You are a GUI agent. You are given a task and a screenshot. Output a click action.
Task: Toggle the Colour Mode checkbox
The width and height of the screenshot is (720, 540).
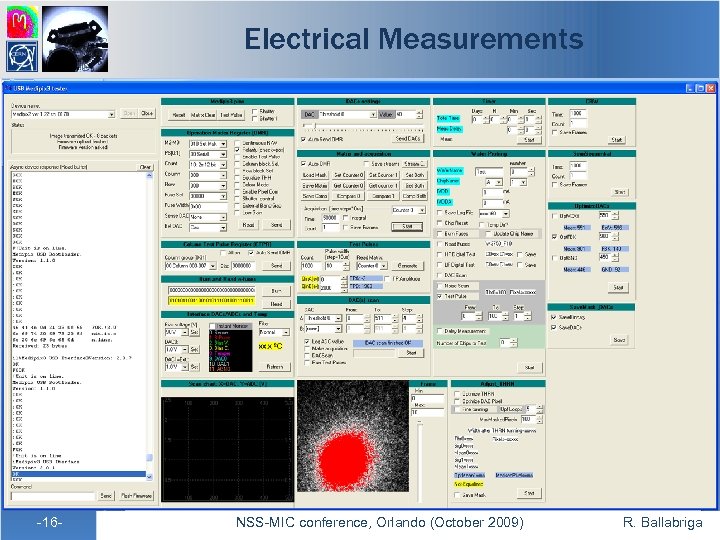click(x=237, y=185)
